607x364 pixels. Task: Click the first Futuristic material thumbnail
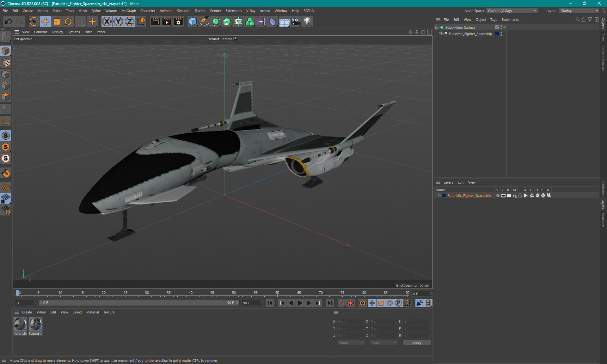pyautogui.click(x=20, y=324)
